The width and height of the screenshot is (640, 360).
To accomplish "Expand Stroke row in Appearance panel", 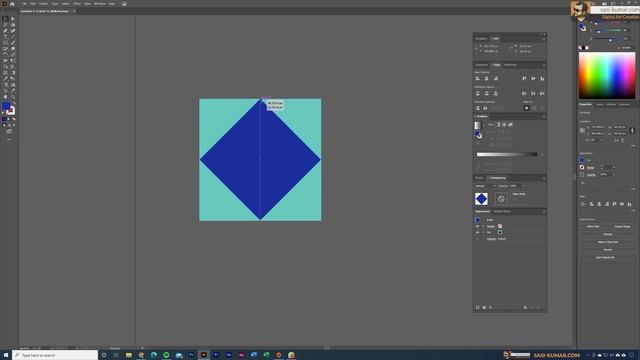I will 483,226.
